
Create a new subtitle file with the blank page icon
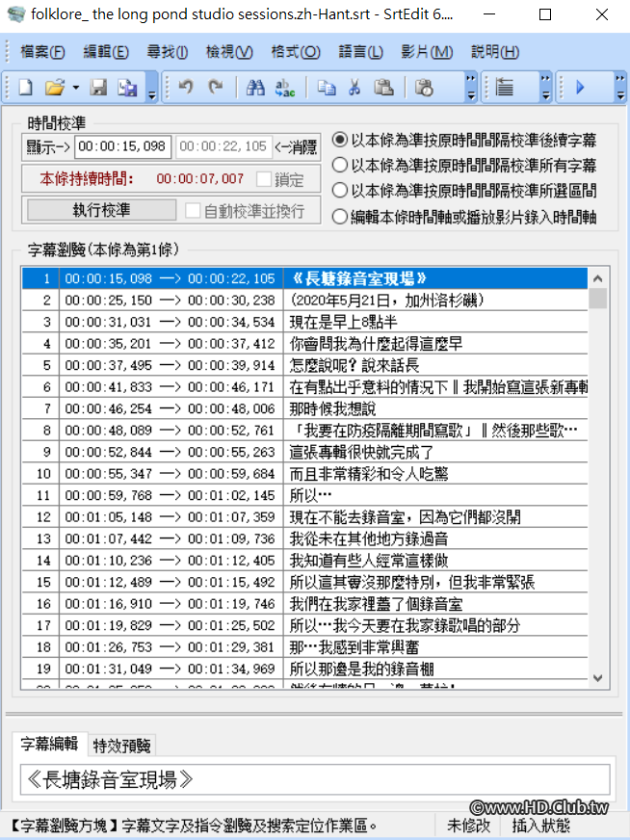26,87
